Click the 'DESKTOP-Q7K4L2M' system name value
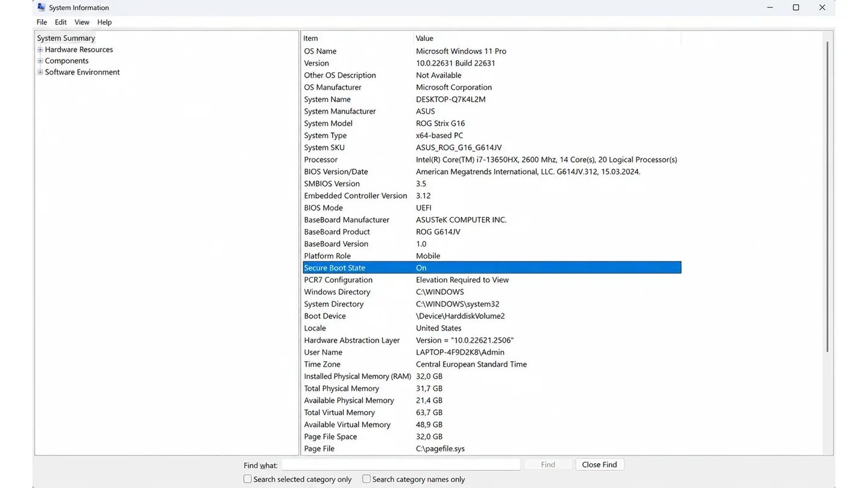This screenshot has height=488, width=868. [451, 99]
